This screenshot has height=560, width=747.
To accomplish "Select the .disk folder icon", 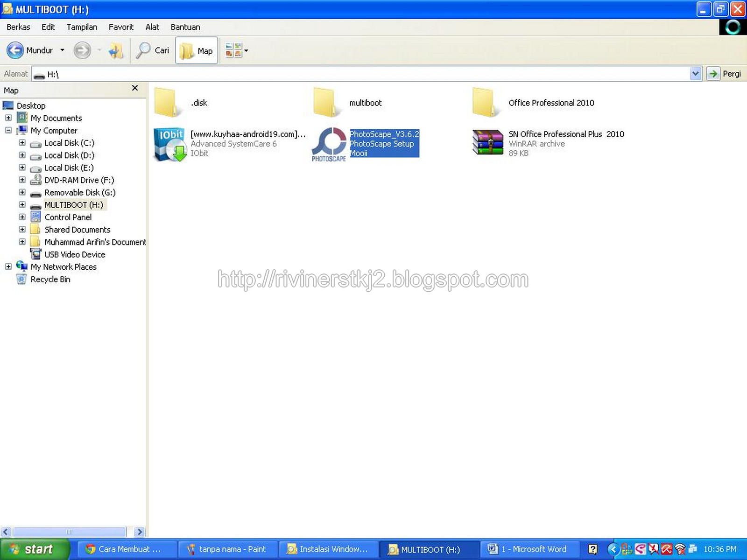I will 168,102.
